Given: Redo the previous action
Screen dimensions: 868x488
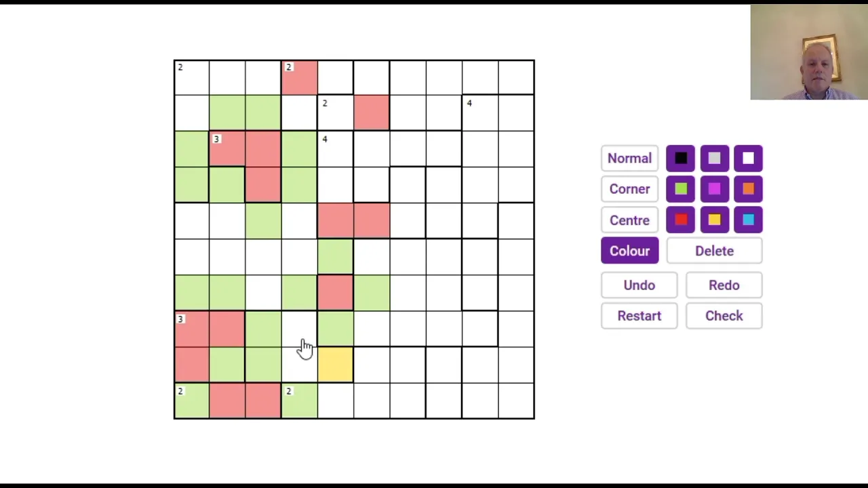Looking at the screenshot, I should [x=724, y=285].
